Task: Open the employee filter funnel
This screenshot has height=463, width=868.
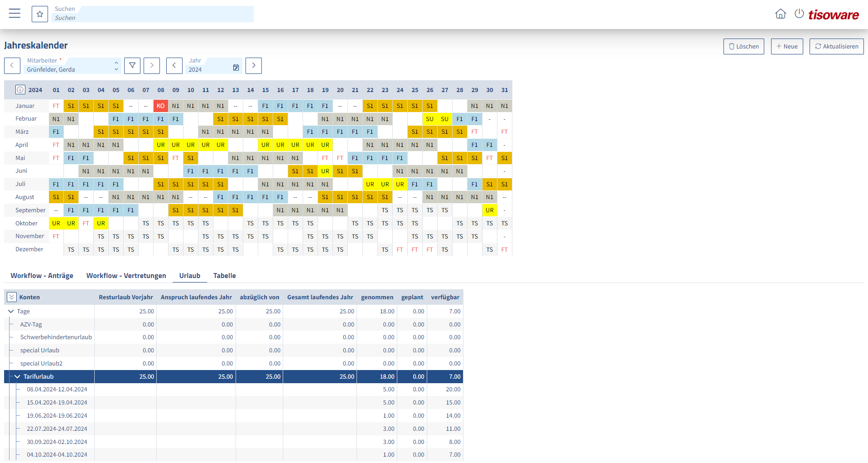Action: (132, 66)
